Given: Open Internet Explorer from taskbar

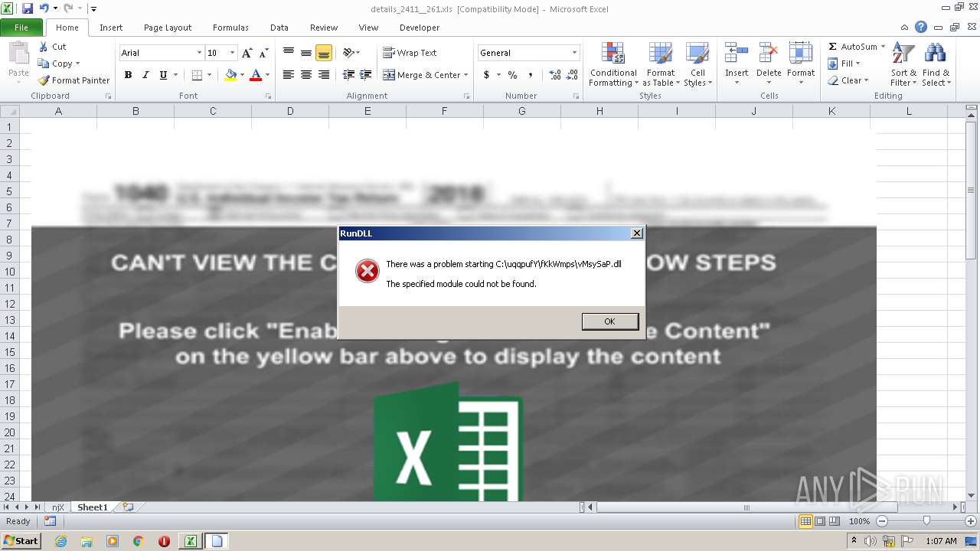Looking at the screenshot, I should (x=60, y=541).
